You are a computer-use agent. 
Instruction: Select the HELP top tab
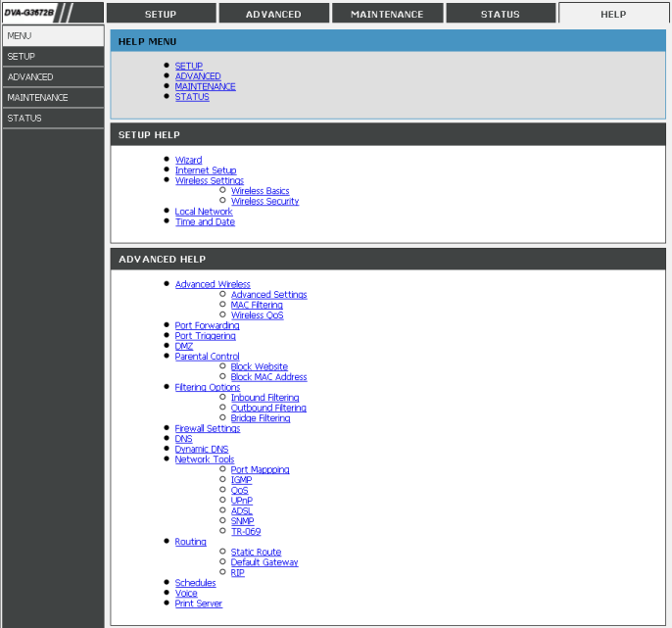[x=613, y=14]
